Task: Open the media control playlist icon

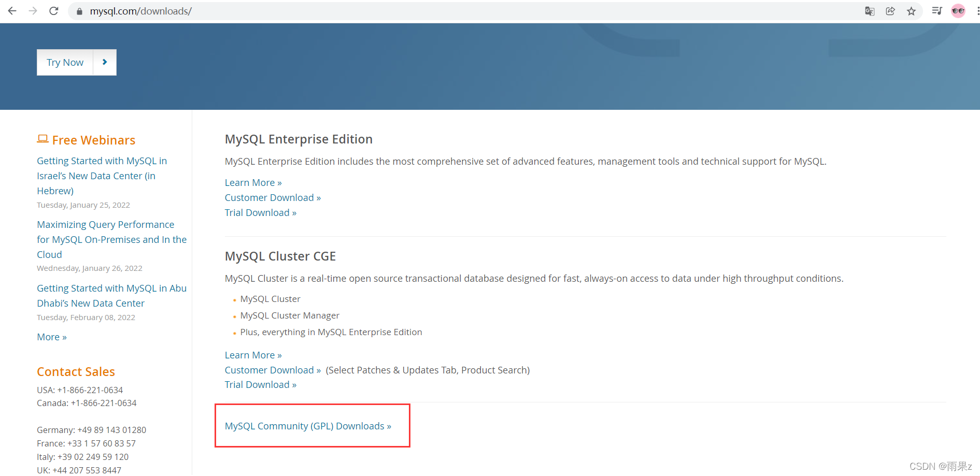Action: click(x=936, y=11)
